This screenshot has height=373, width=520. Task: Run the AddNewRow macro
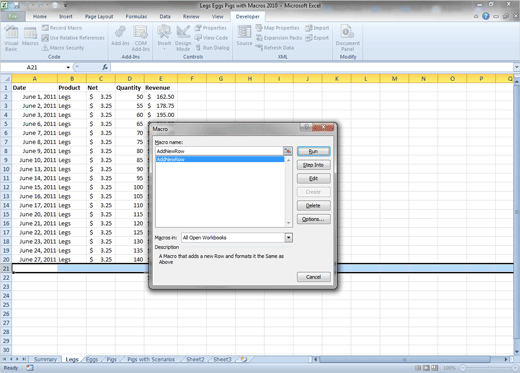tap(313, 151)
